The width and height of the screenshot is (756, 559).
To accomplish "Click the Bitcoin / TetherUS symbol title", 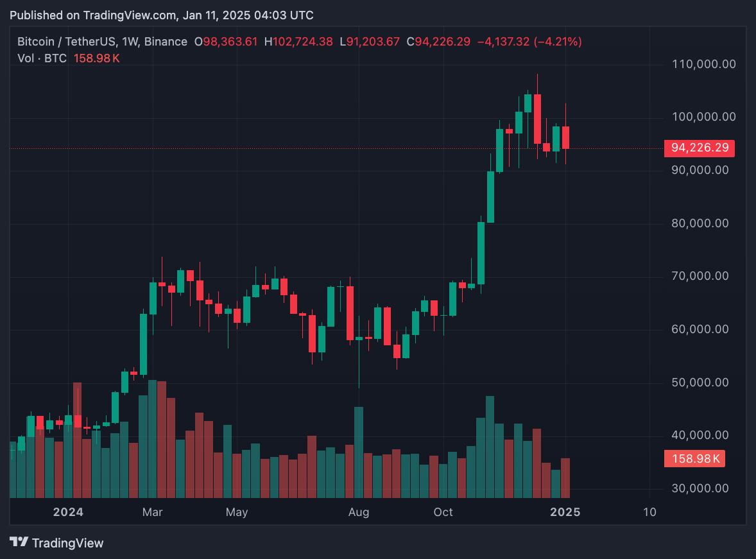I will click(x=66, y=42).
